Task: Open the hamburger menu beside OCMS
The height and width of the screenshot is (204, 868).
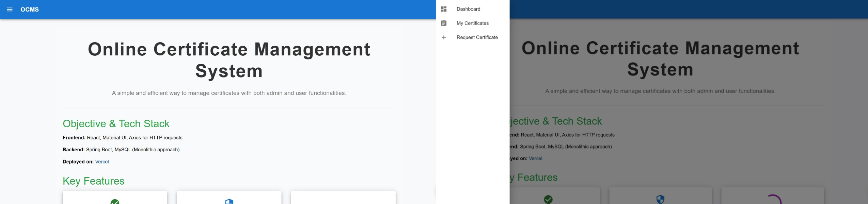Action: click(10, 10)
